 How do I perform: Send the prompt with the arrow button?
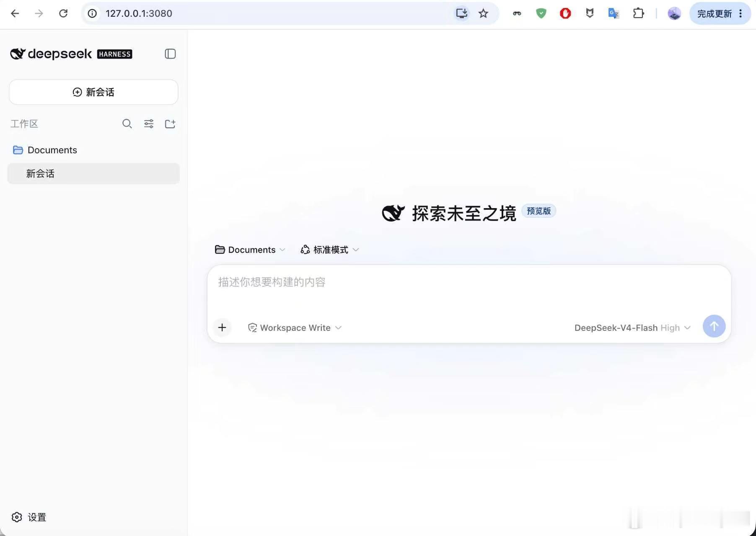pos(714,326)
